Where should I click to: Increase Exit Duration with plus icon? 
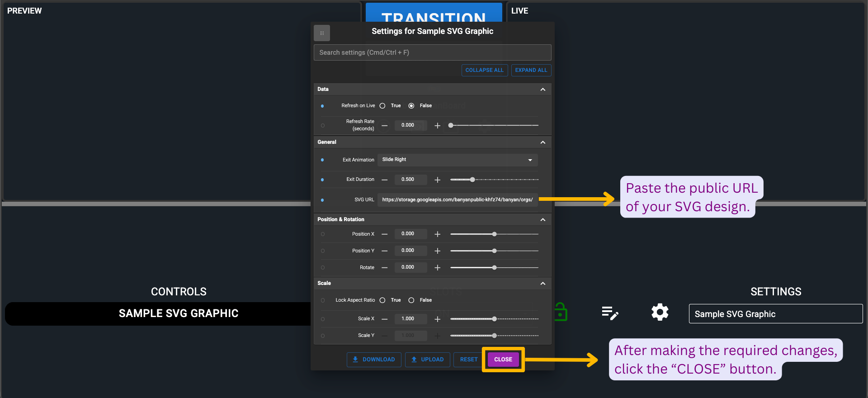[437, 180]
